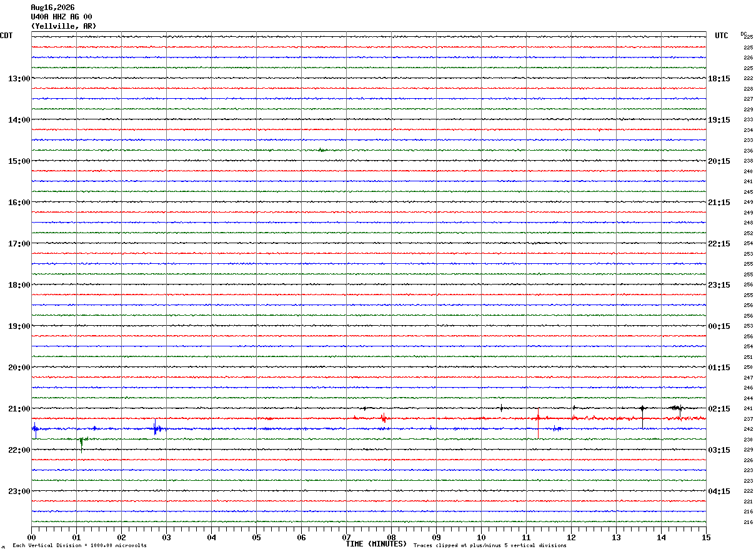Click the vertical division microvolts scale note
This screenshot has width=756, height=554.
(79, 545)
